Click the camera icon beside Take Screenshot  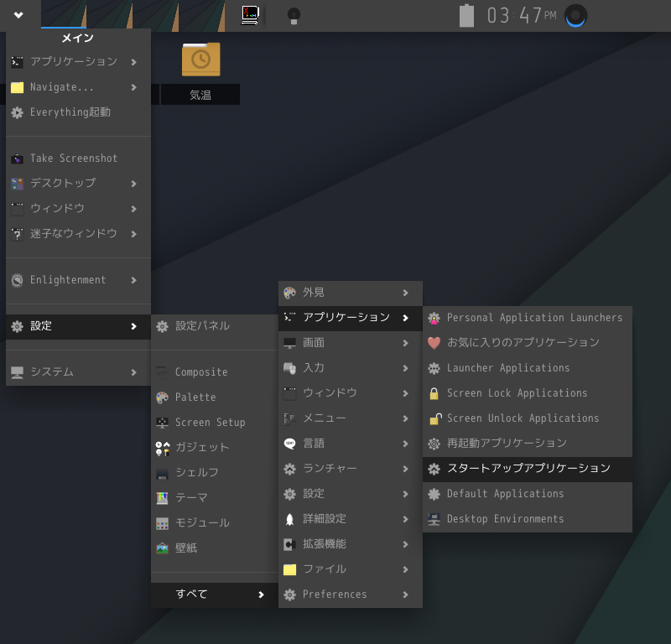tap(17, 158)
